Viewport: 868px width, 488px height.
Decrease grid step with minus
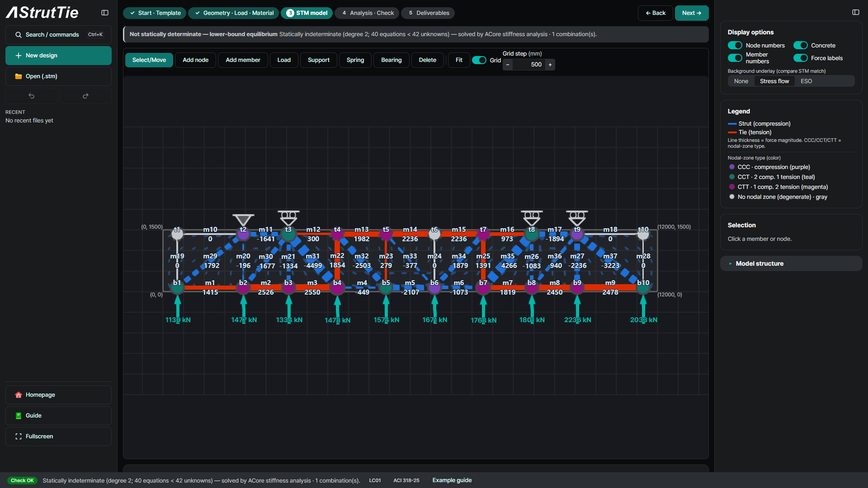(508, 65)
